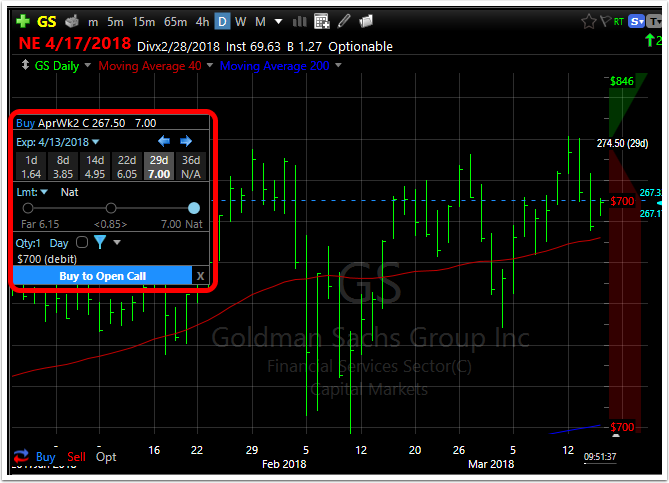Select the Daily (D) timeframe
Viewport: 669px width, 483px height.
pyautogui.click(x=222, y=21)
